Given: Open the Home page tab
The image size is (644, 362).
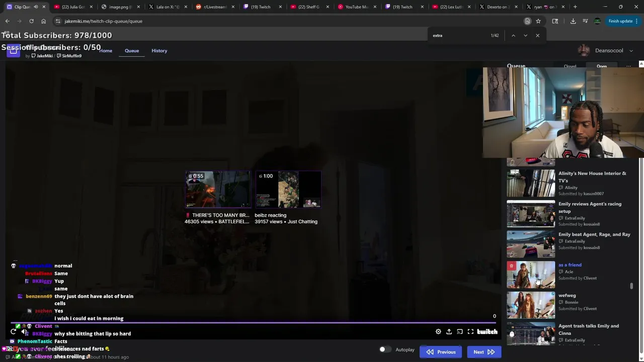Looking at the screenshot, I should pos(106,50).
